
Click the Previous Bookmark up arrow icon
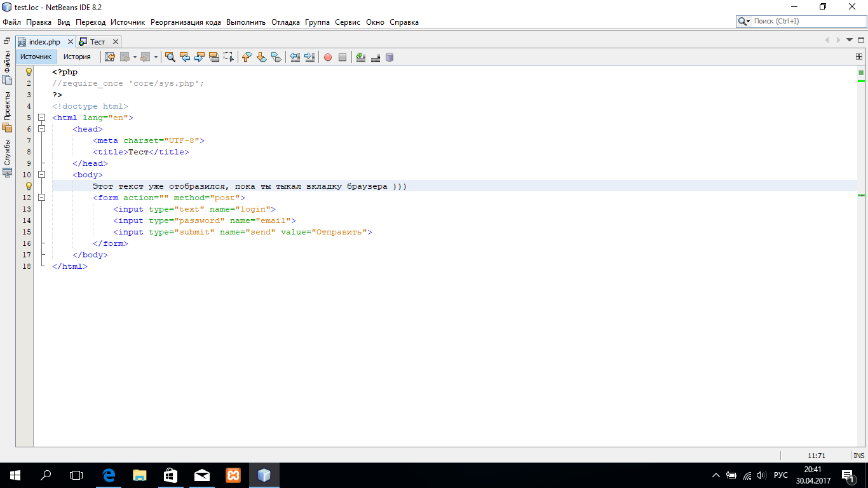tap(247, 57)
